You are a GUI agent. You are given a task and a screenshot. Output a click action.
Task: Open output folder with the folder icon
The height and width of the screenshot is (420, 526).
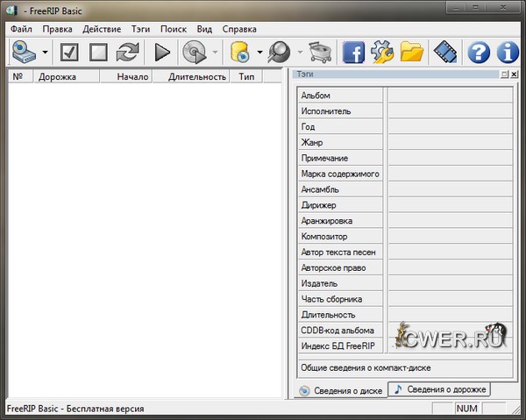tap(412, 53)
